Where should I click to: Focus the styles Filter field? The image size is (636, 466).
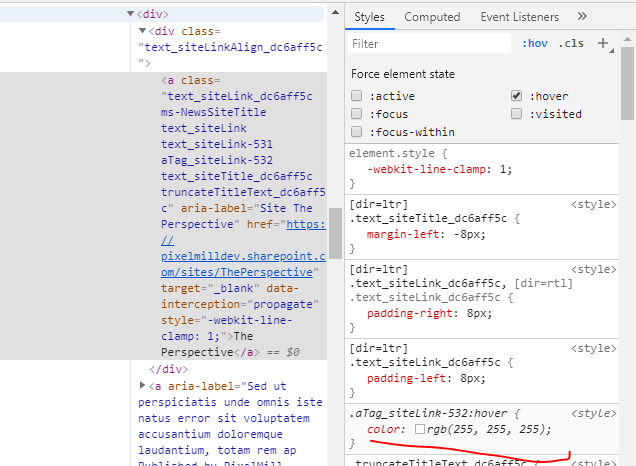(429, 43)
